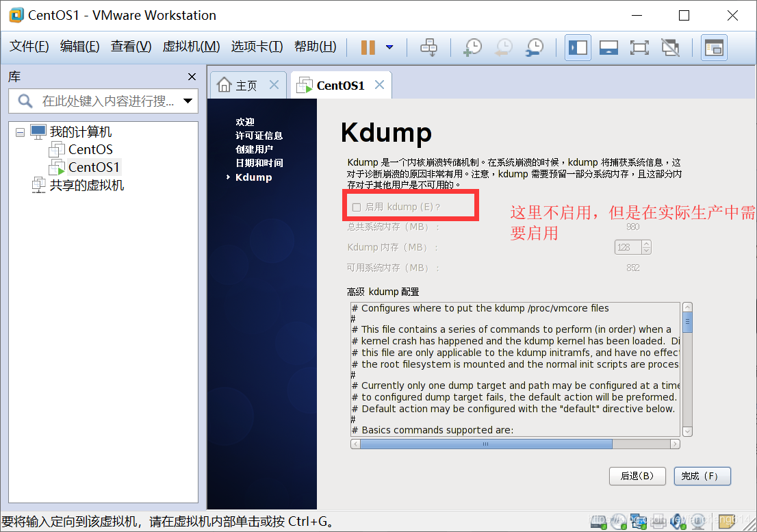The image size is (757, 532).
Task: Click 许可证信息 in the setup sidebar
Action: click(259, 136)
